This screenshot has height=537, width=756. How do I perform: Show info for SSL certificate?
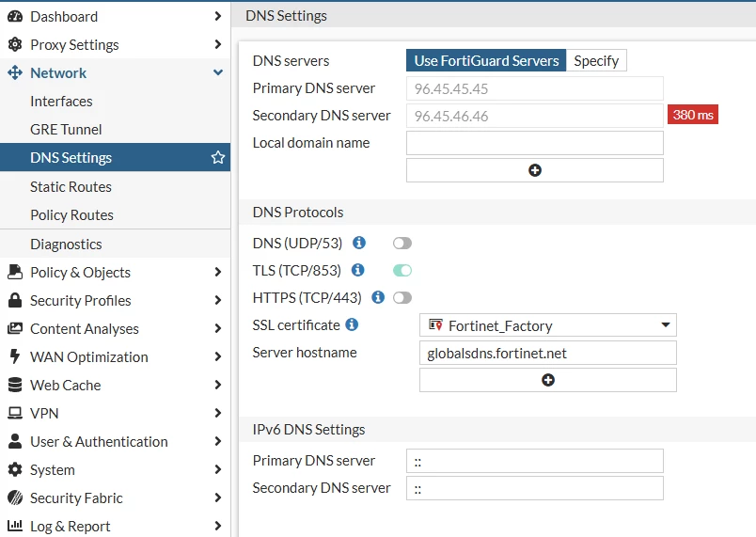click(x=352, y=324)
